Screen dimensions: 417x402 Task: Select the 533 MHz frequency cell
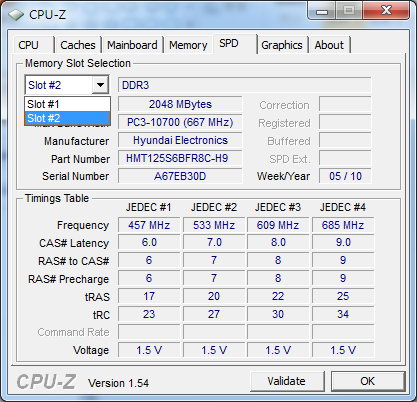[x=214, y=225]
